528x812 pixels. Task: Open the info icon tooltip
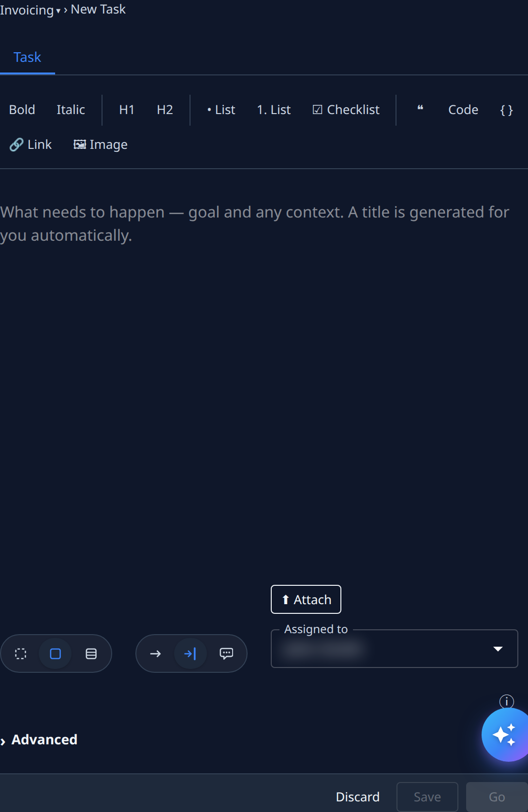(x=506, y=701)
